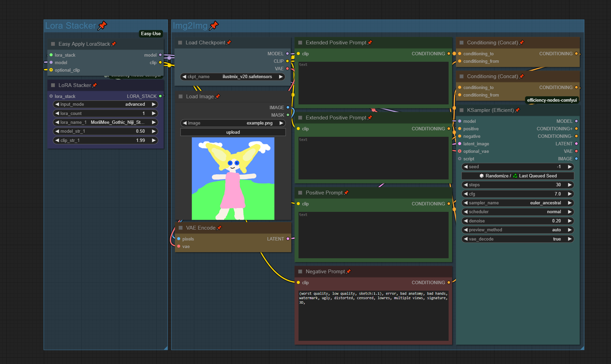Viewport: 611px width, 364px height.
Task: Click the pin icon on VAE Encode node
Action: [x=219, y=228]
